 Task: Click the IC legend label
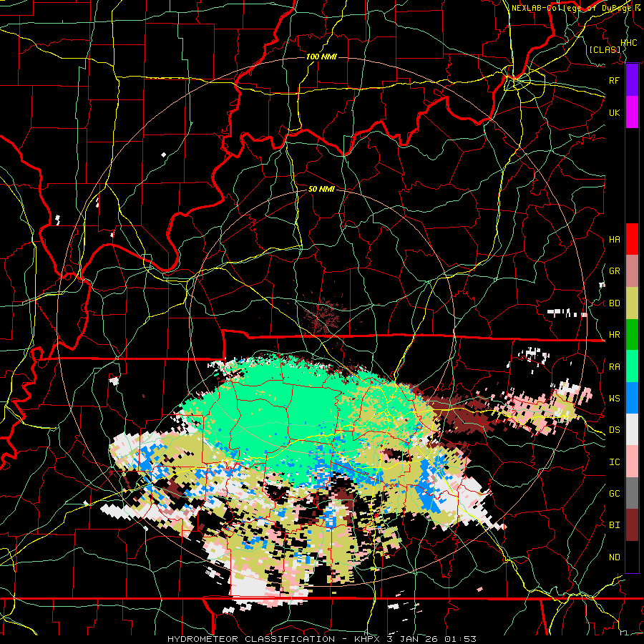click(615, 462)
